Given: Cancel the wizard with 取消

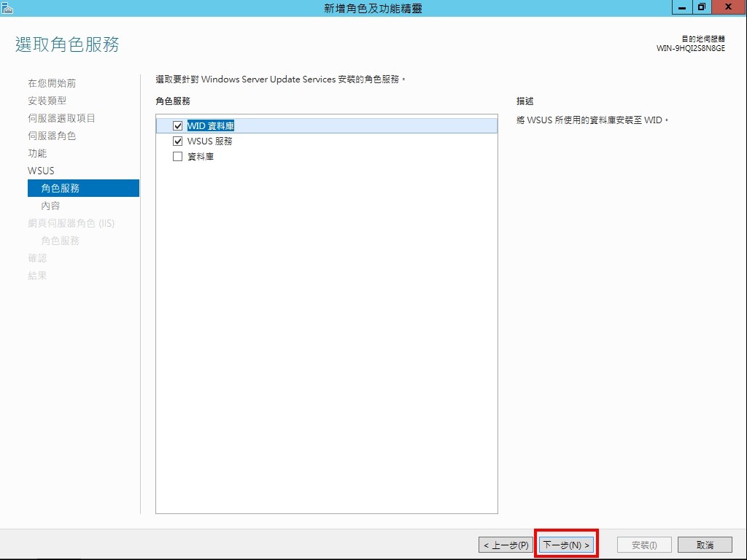Looking at the screenshot, I should click(x=705, y=545).
